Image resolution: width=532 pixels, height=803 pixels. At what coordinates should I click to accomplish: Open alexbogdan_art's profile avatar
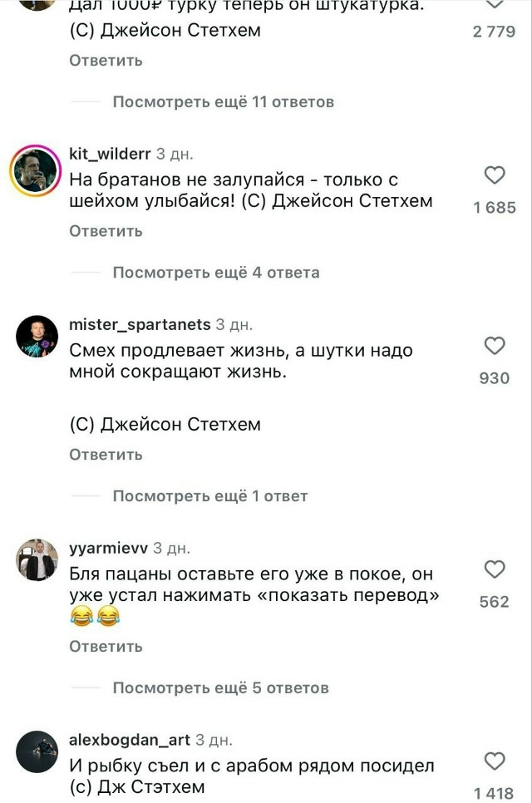click(x=37, y=751)
